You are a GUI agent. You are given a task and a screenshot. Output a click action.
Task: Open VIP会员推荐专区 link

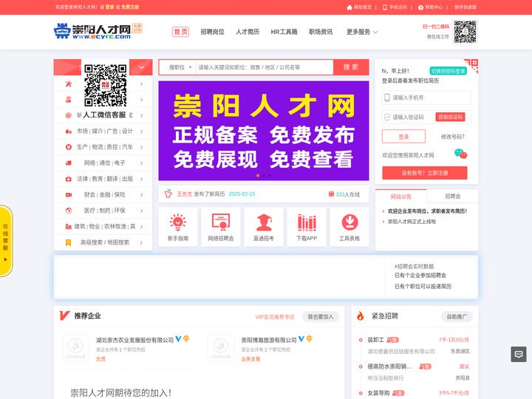click(275, 317)
